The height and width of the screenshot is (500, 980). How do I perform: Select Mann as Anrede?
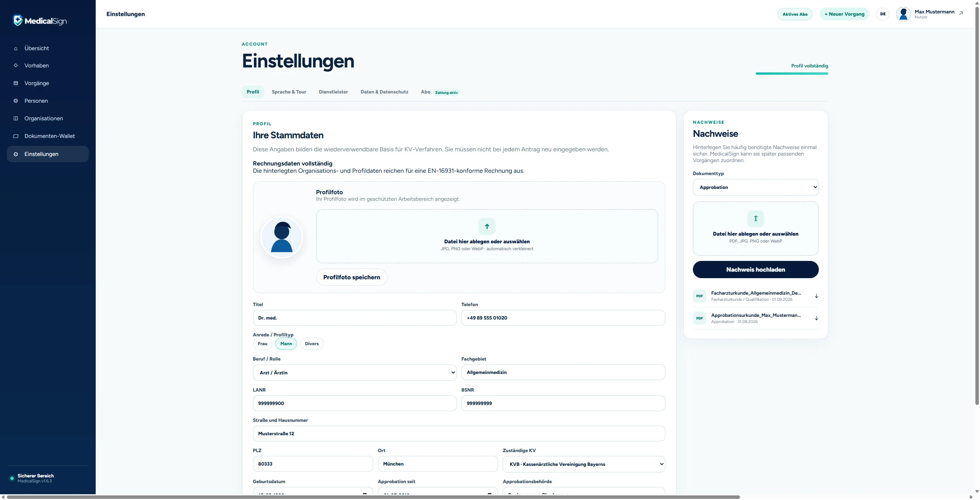286,344
